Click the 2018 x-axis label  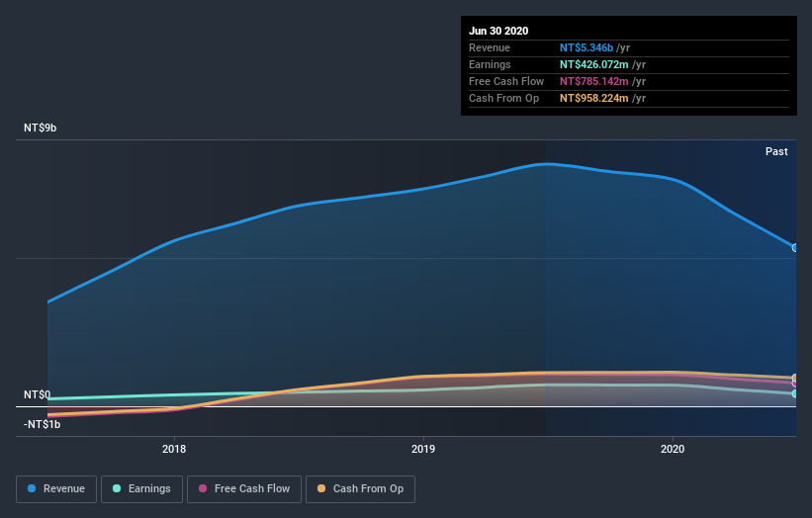tap(174, 449)
